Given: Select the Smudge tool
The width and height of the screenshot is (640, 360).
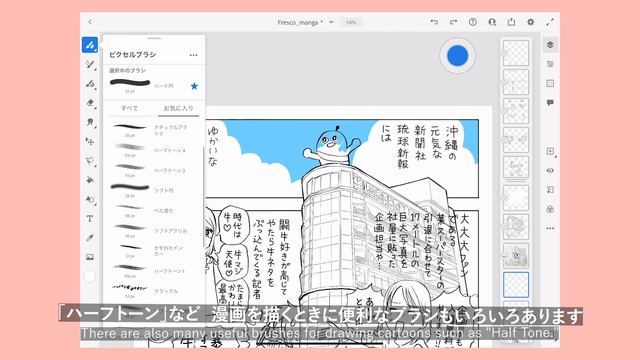Looking at the screenshot, I should tap(90, 122).
